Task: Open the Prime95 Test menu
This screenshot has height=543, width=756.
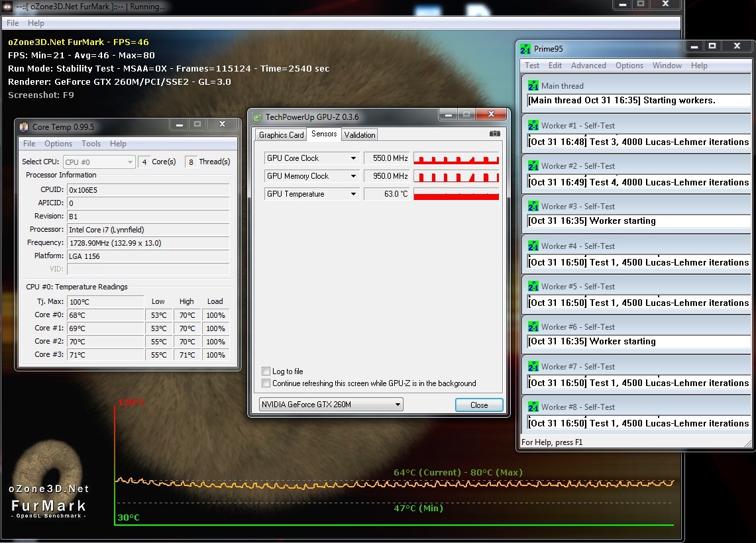Action: tap(532, 66)
